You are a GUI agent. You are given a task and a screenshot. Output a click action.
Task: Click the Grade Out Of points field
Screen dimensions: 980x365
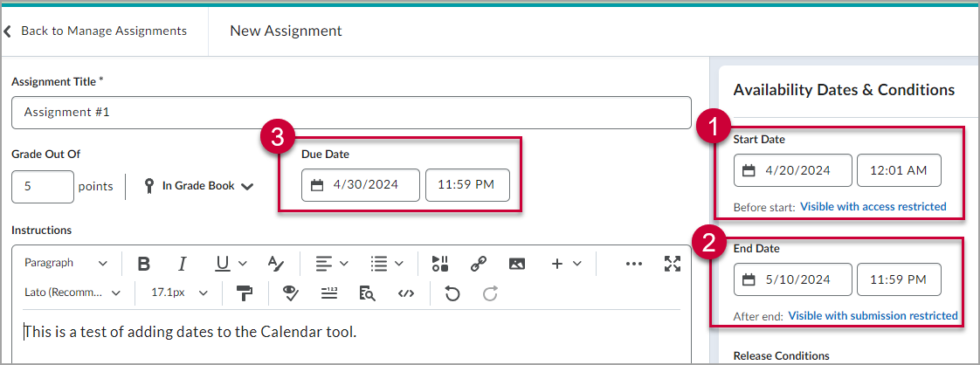pyautogui.click(x=43, y=186)
